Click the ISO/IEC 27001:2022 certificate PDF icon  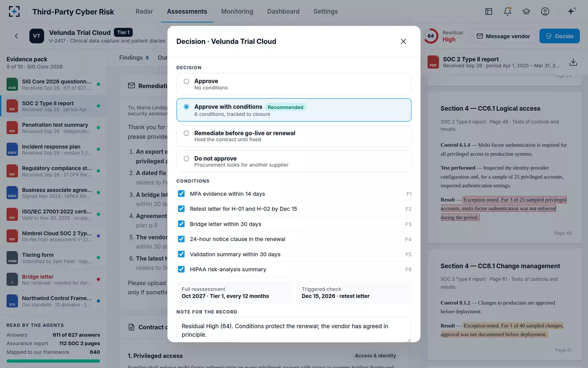click(x=12, y=214)
